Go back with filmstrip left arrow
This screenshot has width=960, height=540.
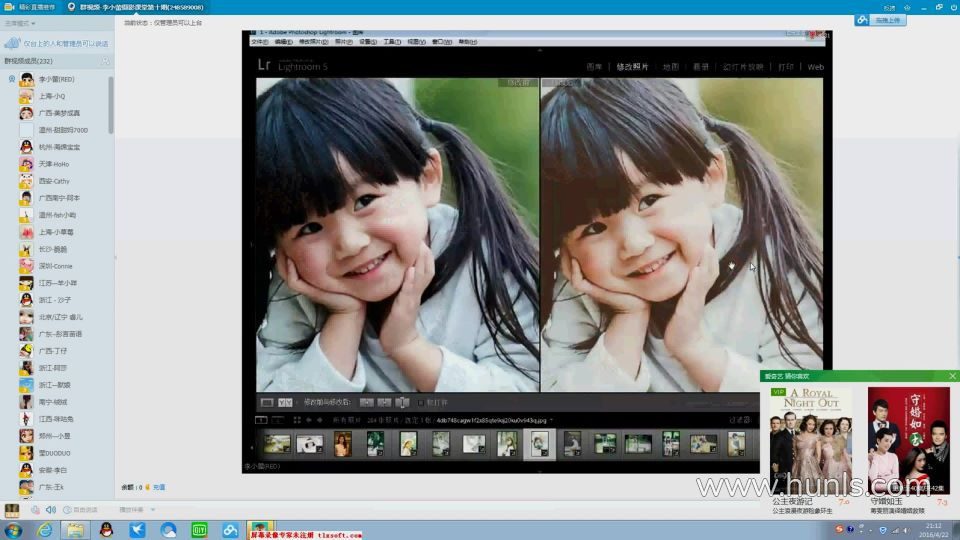[x=309, y=420]
